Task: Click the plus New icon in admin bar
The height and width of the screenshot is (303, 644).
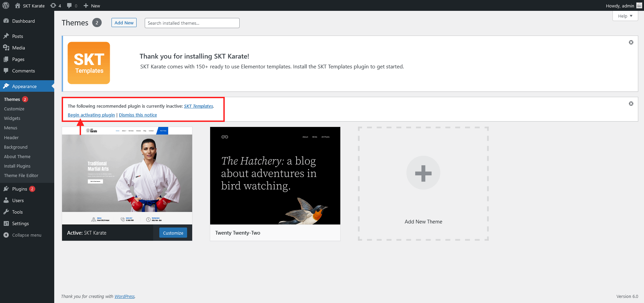Action: tap(86, 5)
